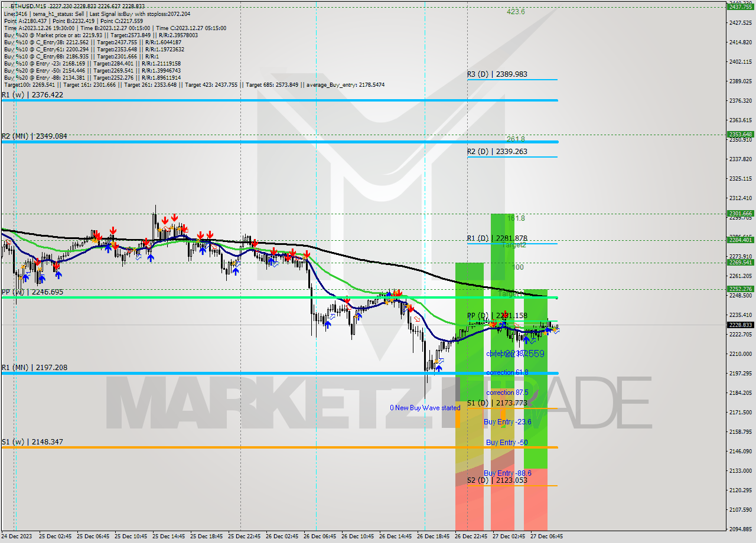Click the 2353.648 green price tag
The image size is (756, 543).
[x=740, y=134]
